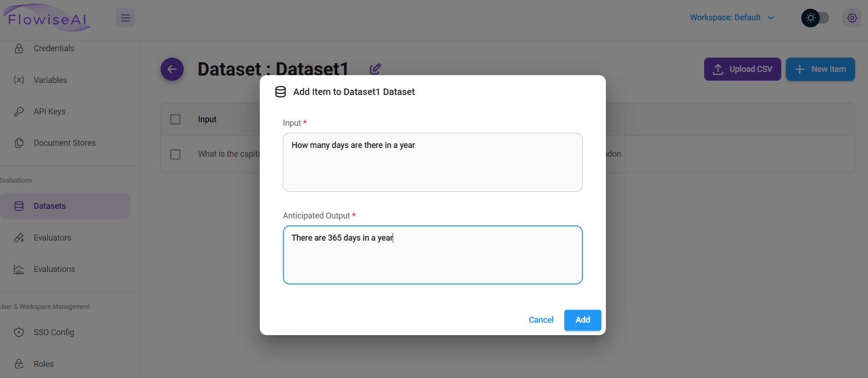Click the Credentials lock icon
The width and height of the screenshot is (868, 378).
point(19,48)
